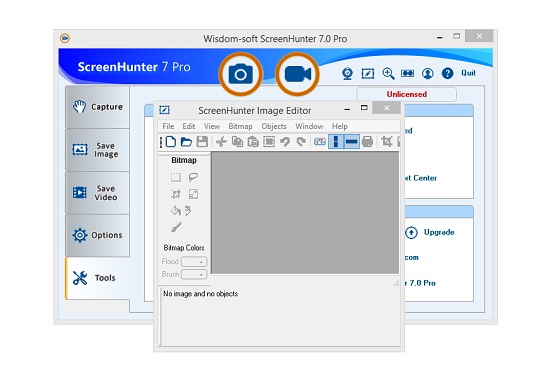This screenshot has height=390, width=550.
Task: Expand the Flood color dropdown
Action: click(x=194, y=262)
